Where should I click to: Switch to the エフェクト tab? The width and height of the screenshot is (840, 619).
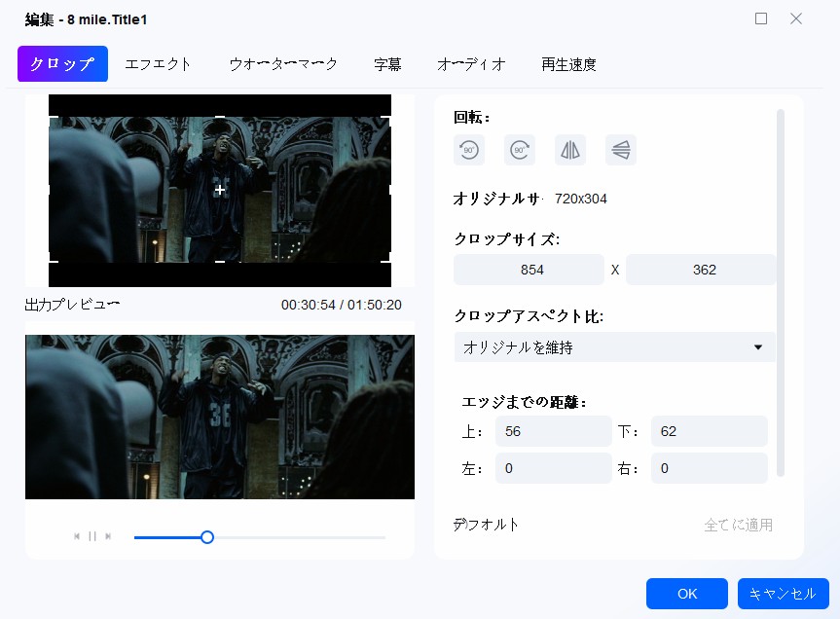pyautogui.click(x=158, y=64)
